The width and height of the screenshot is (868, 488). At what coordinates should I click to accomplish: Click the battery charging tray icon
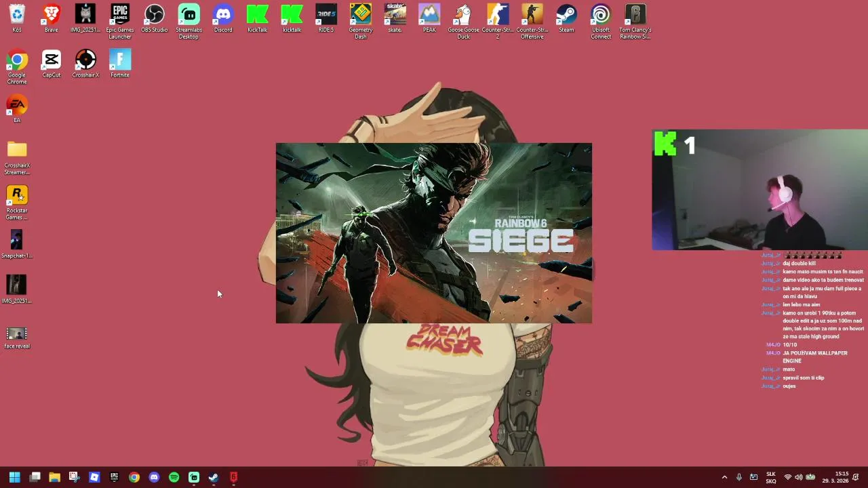[x=810, y=477]
